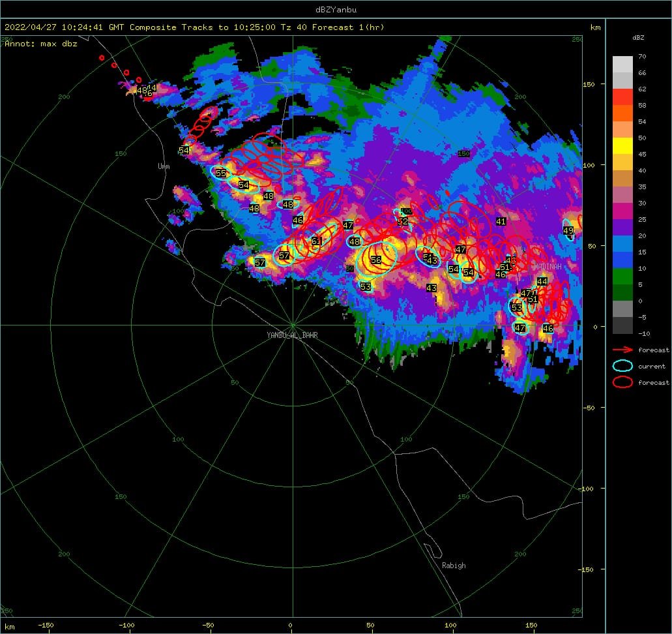Click the 35 value on the dBZ scale
Viewport: 672px width, 634px height.
[x=642, y=187]
